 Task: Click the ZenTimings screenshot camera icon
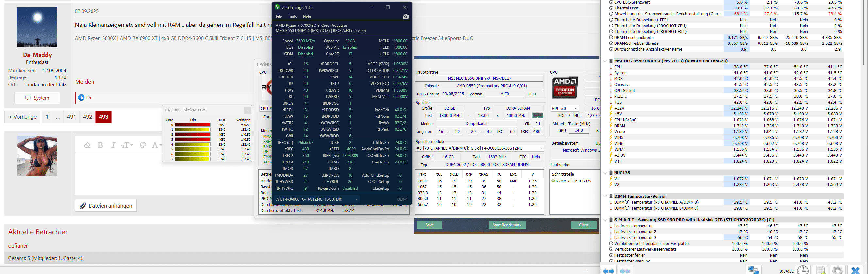pos(405,17)
